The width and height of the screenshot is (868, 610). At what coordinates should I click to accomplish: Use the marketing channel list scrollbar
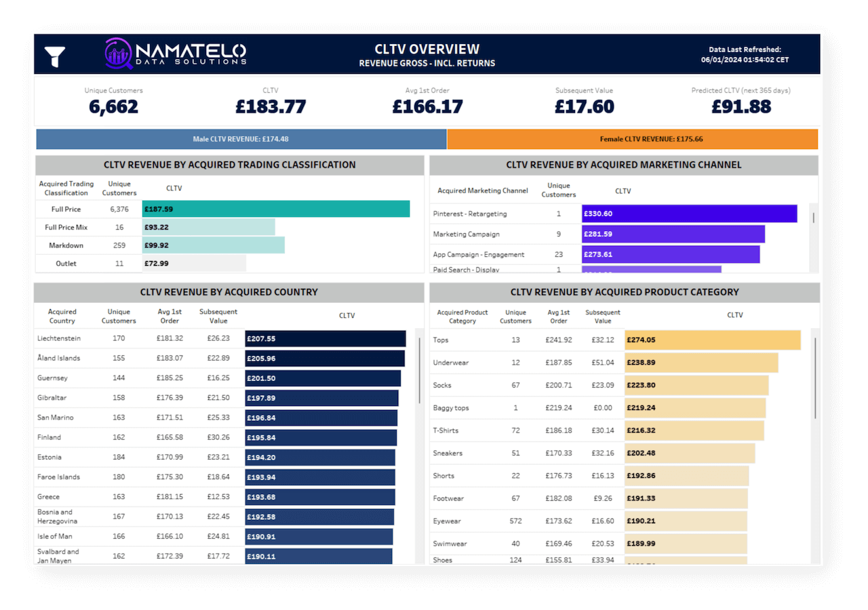point(813,218)
